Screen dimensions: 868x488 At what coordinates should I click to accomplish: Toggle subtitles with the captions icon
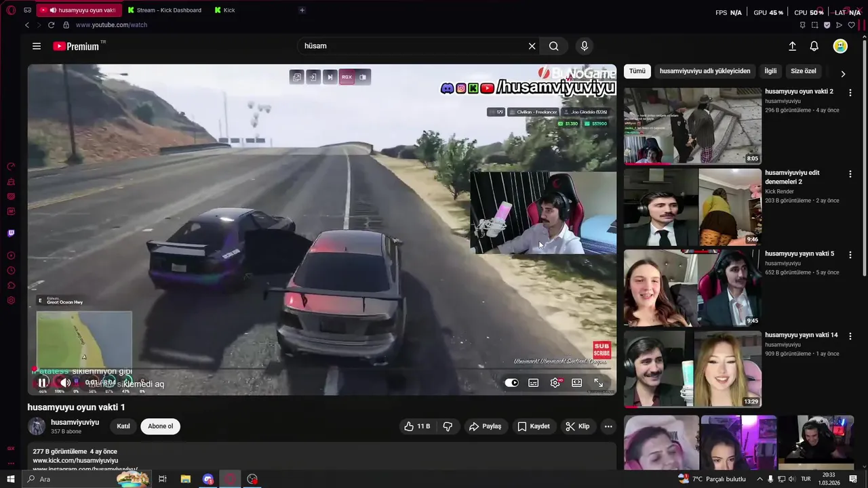click(534, 383)
